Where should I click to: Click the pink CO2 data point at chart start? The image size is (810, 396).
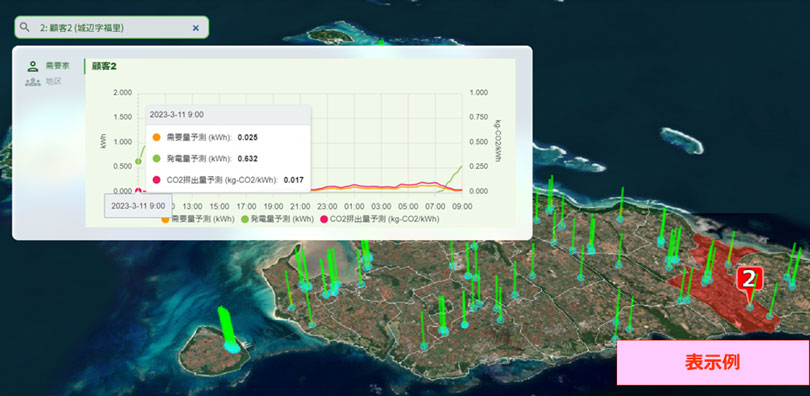pos(138,191)
